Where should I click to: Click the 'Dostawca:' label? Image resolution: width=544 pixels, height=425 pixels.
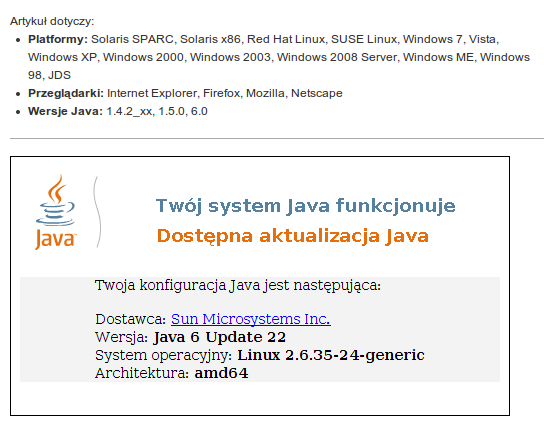pos(131,319)
